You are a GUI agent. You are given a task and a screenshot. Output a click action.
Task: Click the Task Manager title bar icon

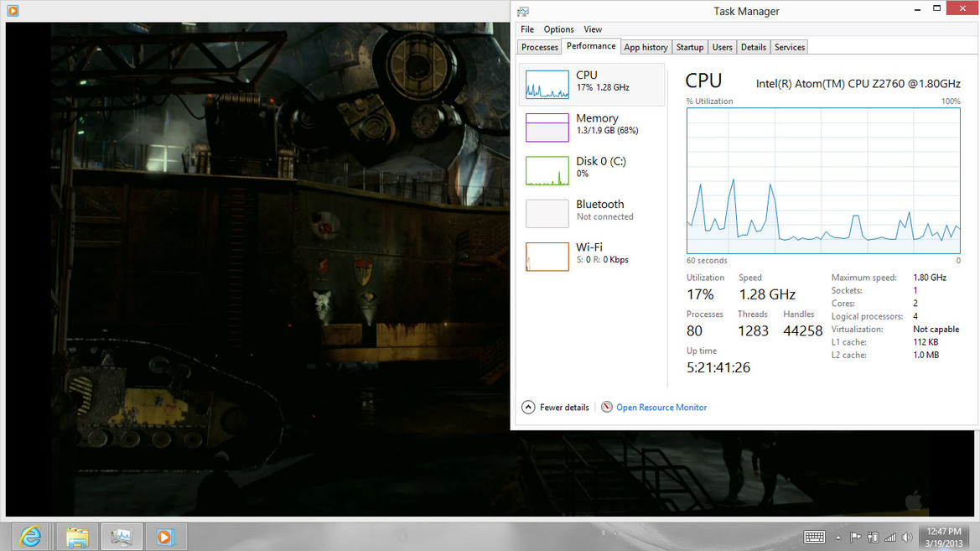click(x=523, y=11)
